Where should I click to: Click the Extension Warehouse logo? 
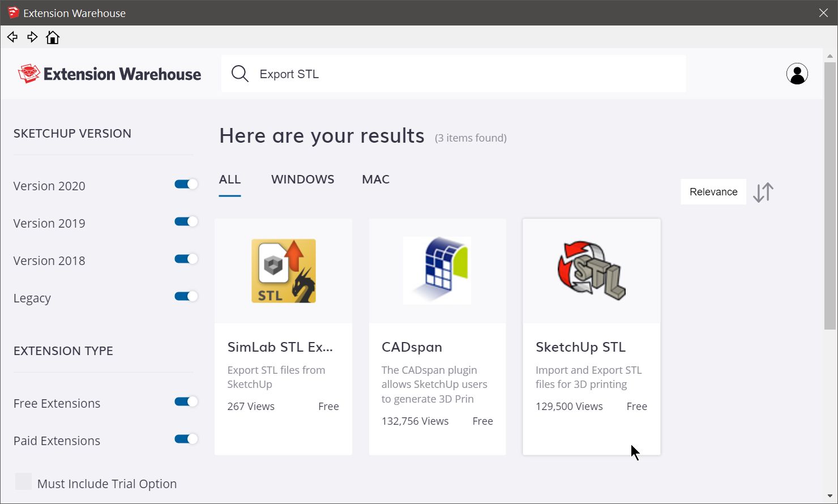pos(109,74)
